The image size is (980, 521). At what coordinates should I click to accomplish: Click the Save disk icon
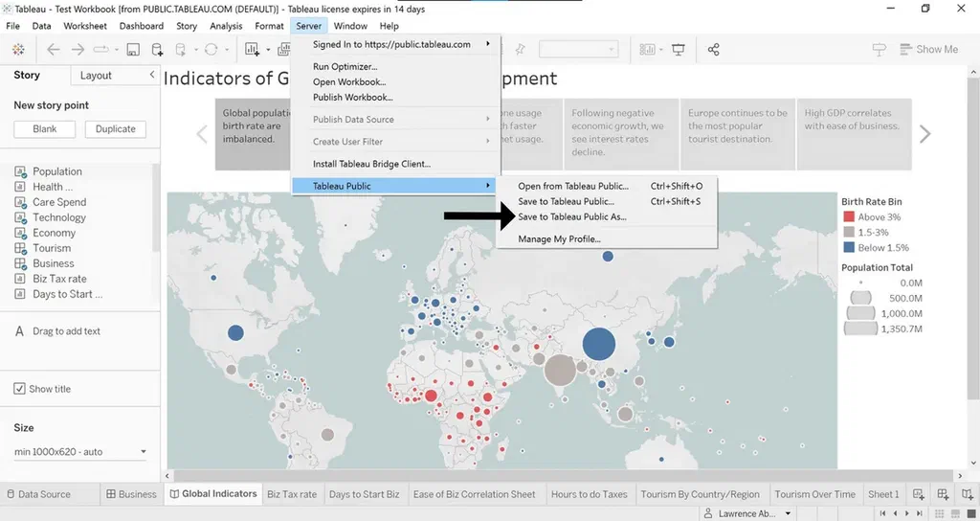[x=133, y=50]
